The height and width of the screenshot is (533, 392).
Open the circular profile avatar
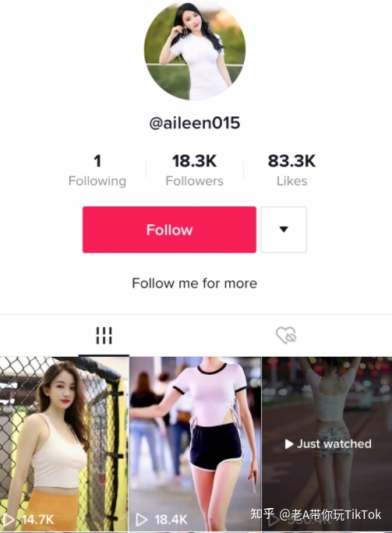pyautogui.click(x=195, y=49)
